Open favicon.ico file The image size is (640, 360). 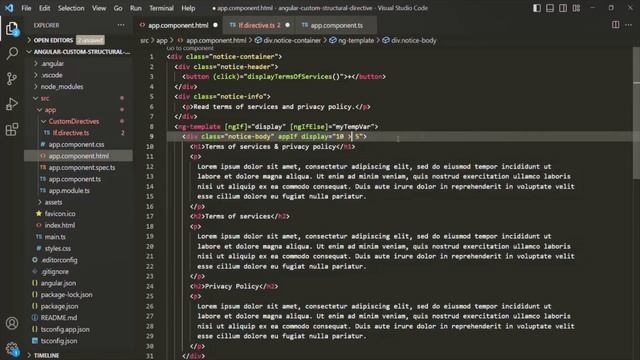[x=60, y=213]
